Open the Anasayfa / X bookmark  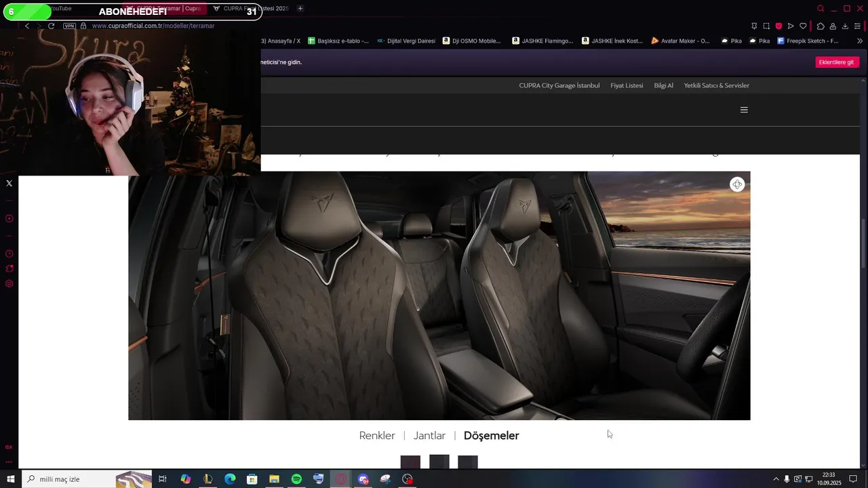pyautogui.click(x=281, y=41)
